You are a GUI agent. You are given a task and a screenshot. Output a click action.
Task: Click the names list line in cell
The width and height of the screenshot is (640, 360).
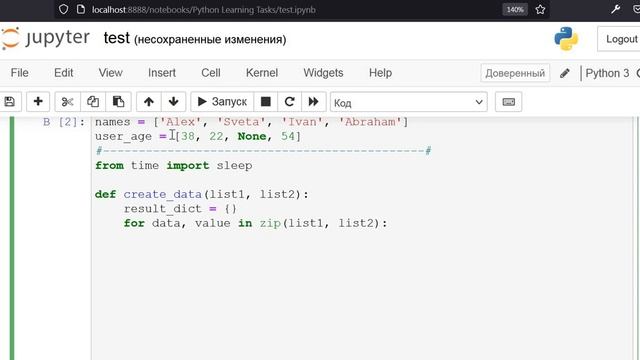click(x=251, y=122)
